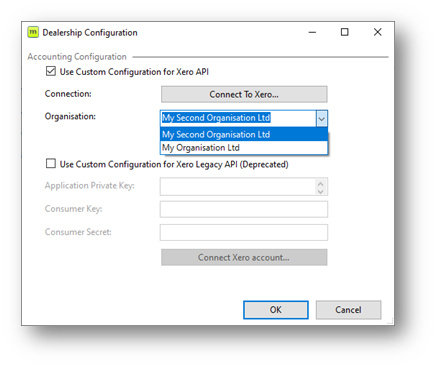Uncheck Use Custom Configuration for Xero API
437x368 pixels.
(51, 71)
